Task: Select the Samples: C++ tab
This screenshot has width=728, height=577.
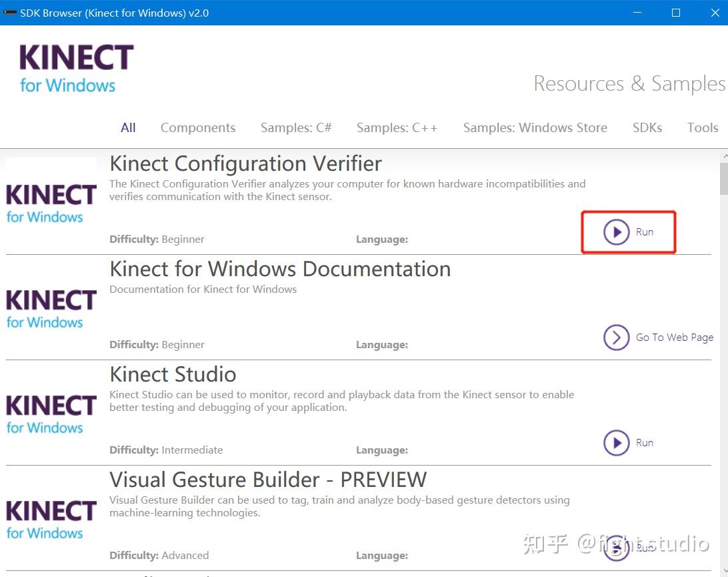Action: pos(397,127)
